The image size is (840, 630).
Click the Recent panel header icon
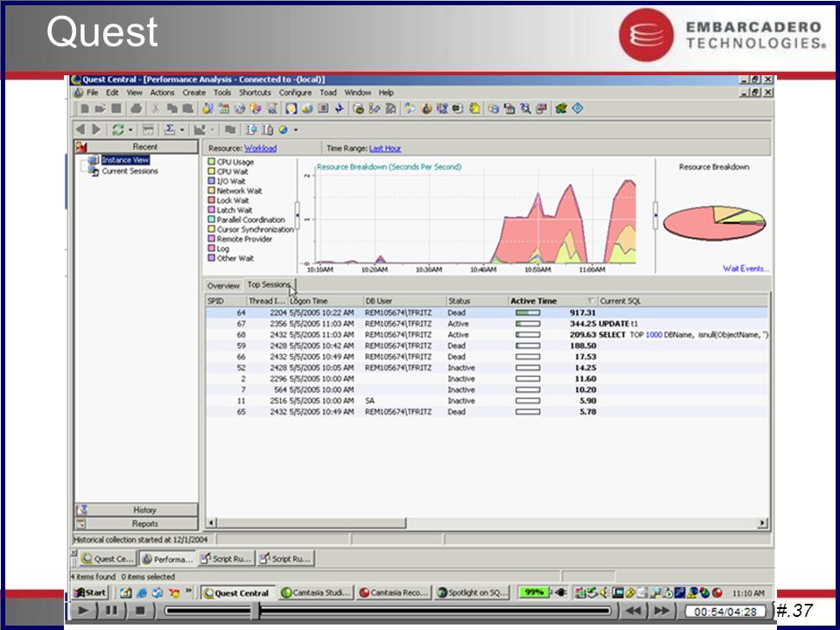[x=81, y=147]
